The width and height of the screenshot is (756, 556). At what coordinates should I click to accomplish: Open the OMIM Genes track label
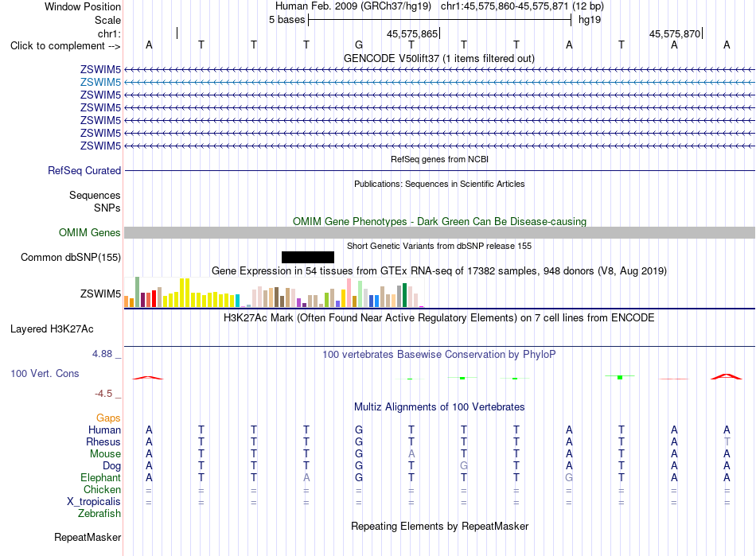pos(90,233)
